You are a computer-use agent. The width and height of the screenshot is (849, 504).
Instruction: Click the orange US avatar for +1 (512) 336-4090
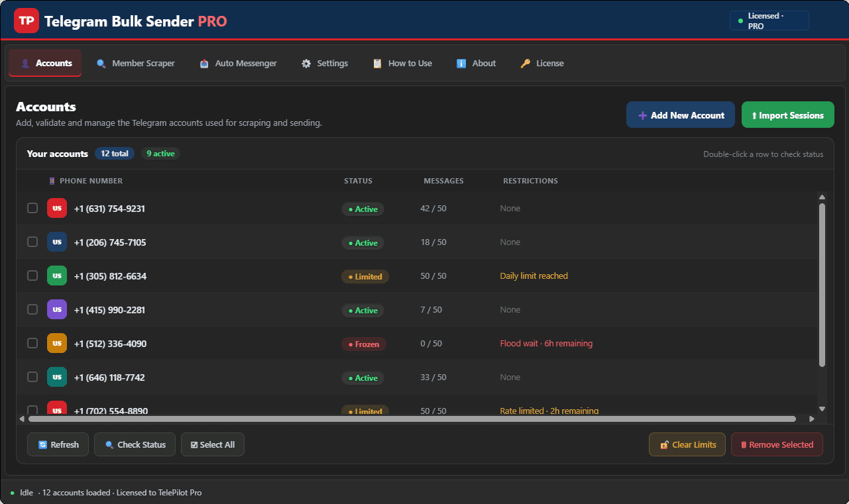pos(57,344)
